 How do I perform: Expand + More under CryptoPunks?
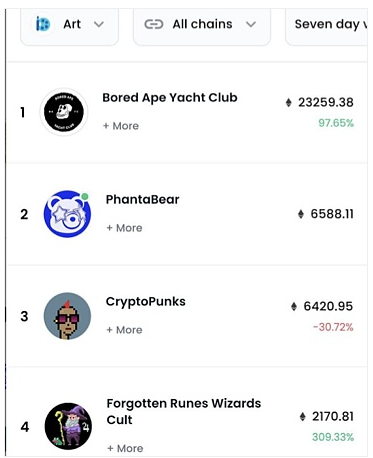click(124, 330)
